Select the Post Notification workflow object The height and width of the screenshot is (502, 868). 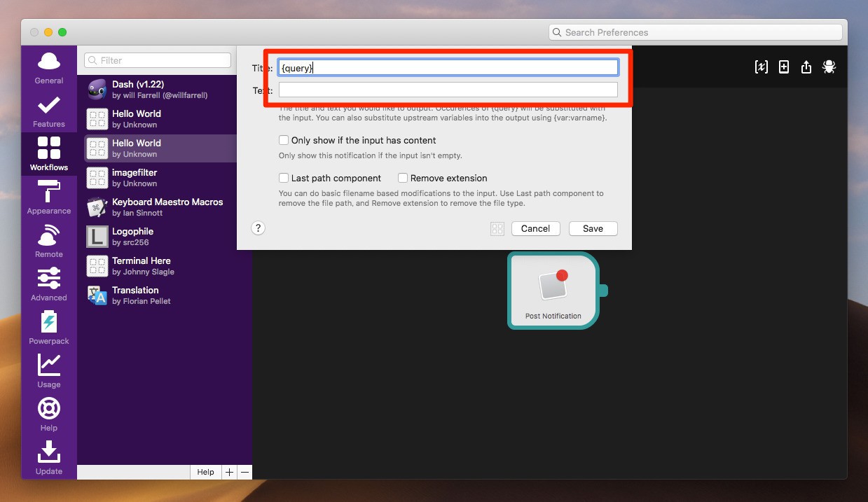click(x=553, y=291)
